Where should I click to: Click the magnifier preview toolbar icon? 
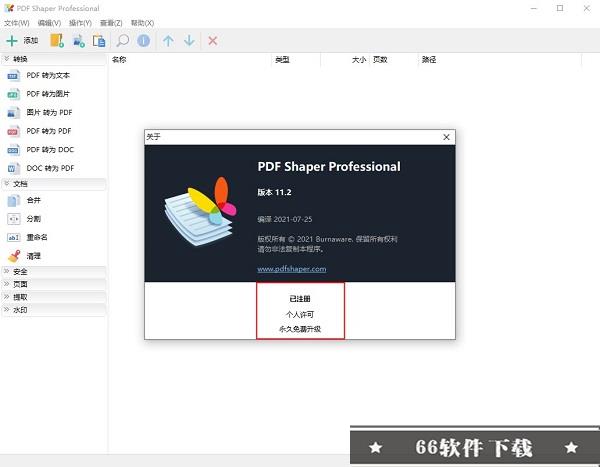122,41
